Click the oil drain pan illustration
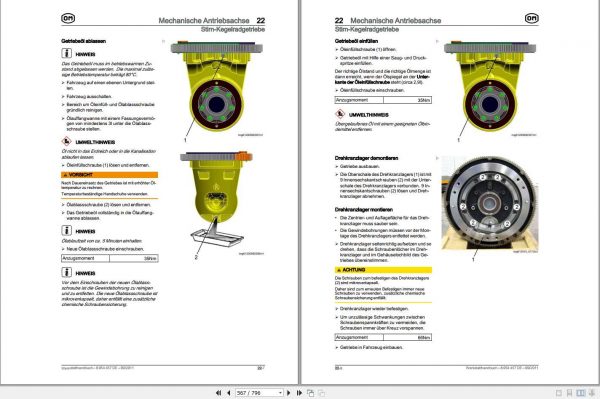This screenshot has height=399, width=600. tap(217, 237)
